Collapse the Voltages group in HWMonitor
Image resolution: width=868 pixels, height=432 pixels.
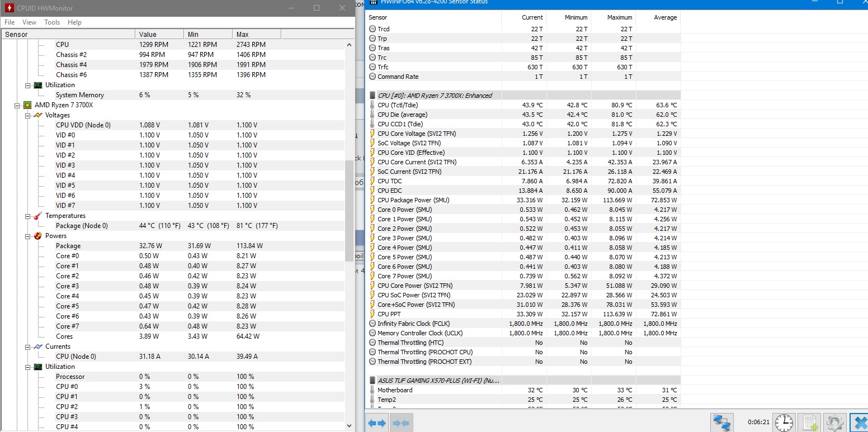[x=27, y=115]
